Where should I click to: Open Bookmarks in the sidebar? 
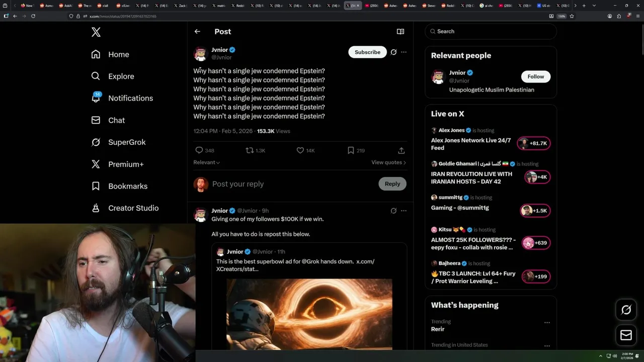[119, 186]
